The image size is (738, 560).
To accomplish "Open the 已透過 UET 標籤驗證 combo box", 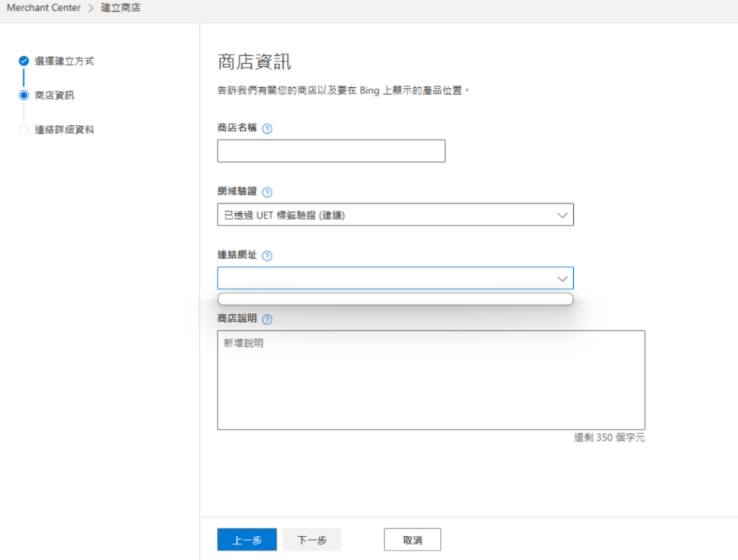I will click(x=395, y=215).
